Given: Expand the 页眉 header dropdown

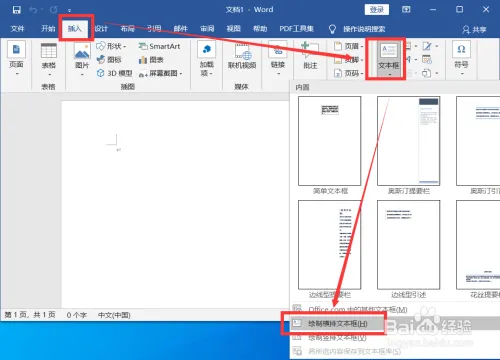Looking at the screenshot, I should coord(349,46).
